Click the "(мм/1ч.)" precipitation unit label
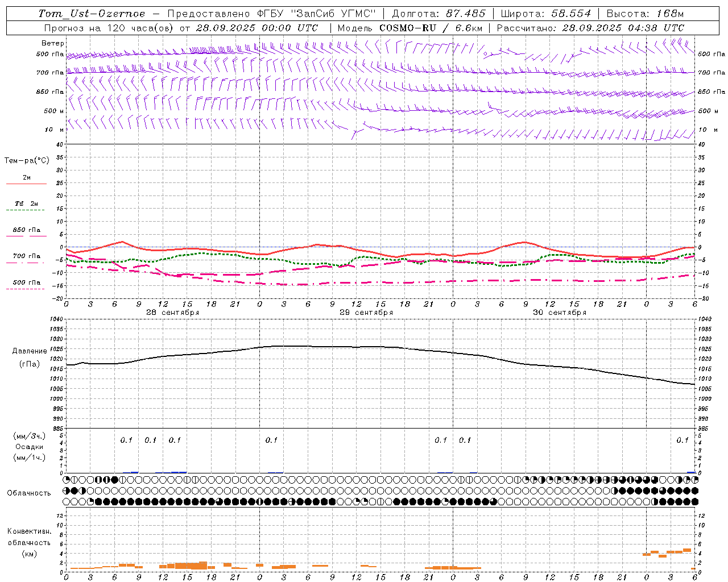Viewport: 728px width, 582px height. (x=30, y=458)
